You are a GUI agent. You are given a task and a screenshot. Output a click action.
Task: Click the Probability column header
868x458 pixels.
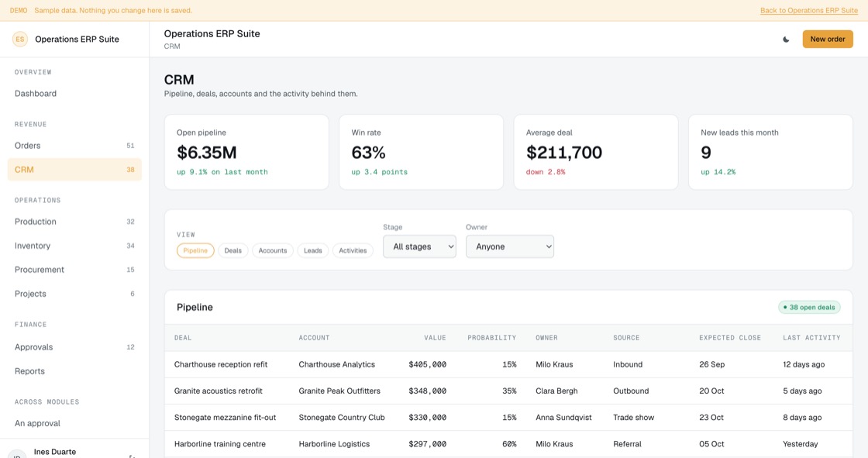(x=491, y=338)
